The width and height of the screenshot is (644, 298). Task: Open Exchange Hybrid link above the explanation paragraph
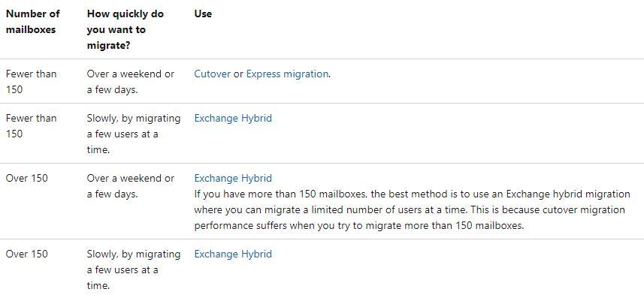[233, 178]
